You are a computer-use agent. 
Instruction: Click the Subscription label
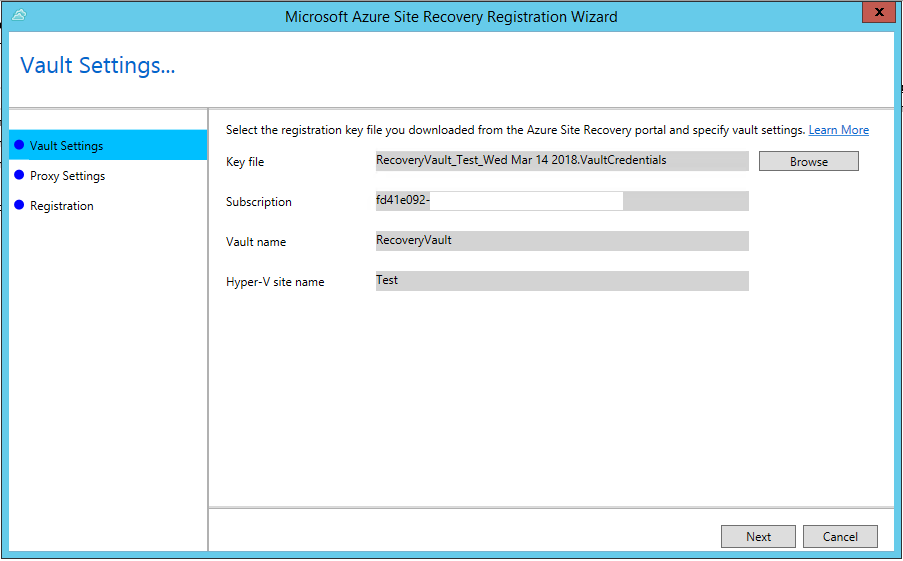coord(259,202)
